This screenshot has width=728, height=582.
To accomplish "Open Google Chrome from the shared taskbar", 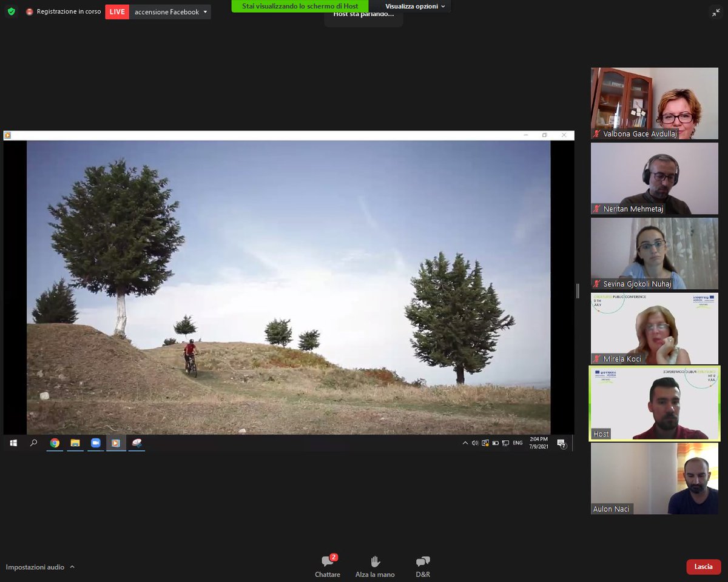I will 55,443.
